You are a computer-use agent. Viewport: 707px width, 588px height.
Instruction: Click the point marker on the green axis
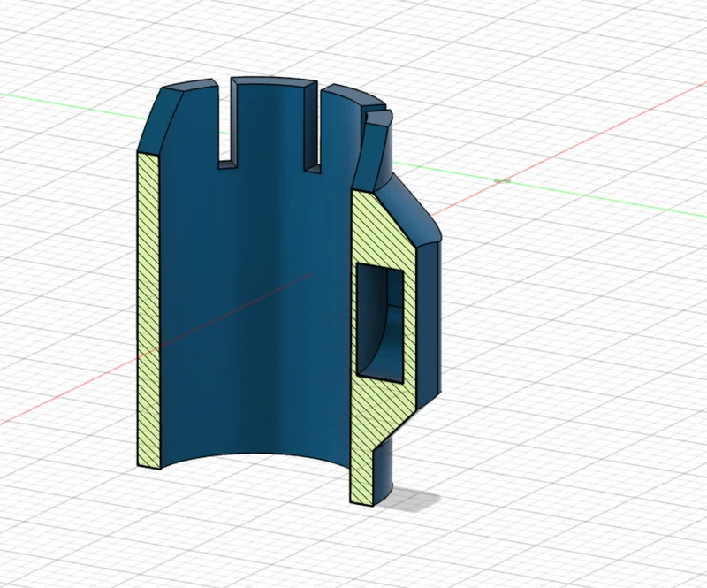point(502,181)
